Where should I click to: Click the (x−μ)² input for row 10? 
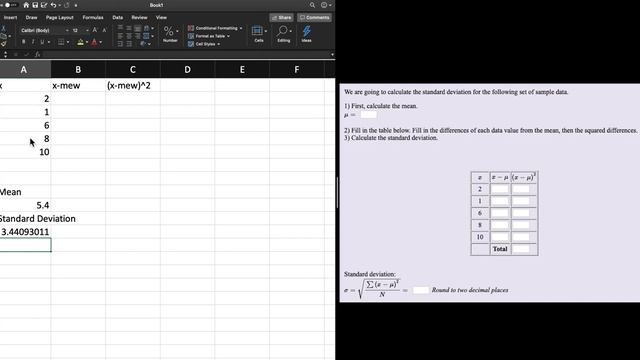(521, 237)
